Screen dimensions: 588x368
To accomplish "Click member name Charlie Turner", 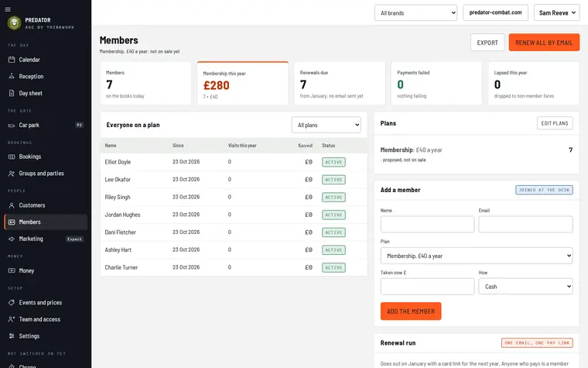I will tap(121, 267).
